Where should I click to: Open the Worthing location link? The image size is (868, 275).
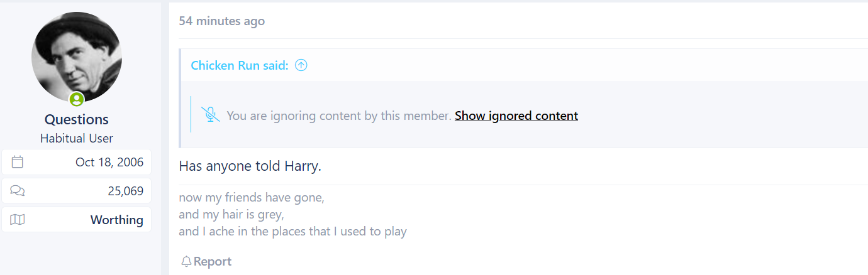[117, 220]
